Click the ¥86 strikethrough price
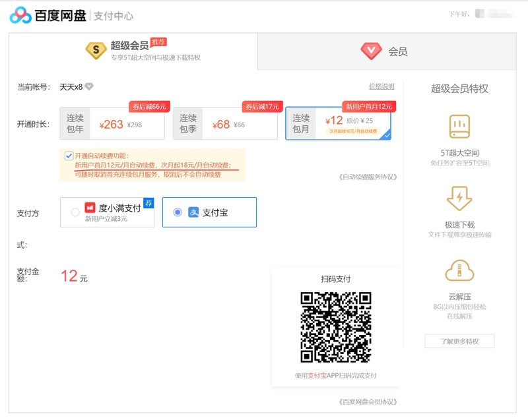The image size is (528, 420). point(239,125)
